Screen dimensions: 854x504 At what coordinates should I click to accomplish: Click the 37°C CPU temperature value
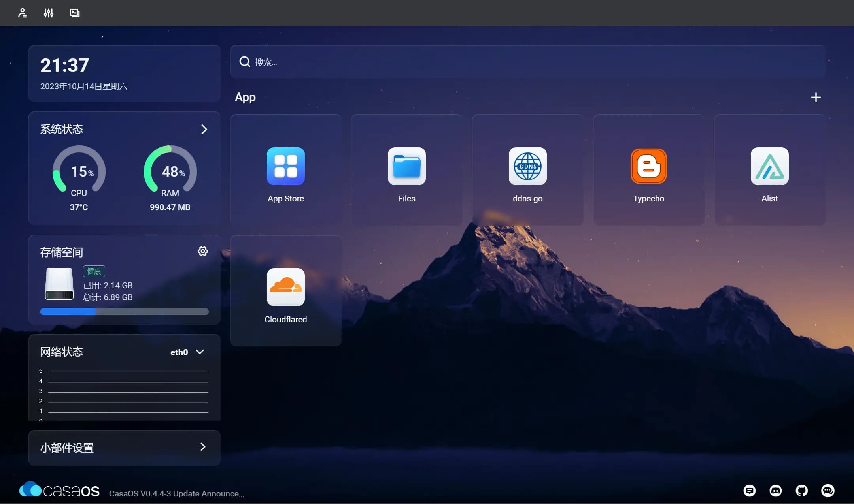pyautogui.click(x=79, y=207)
